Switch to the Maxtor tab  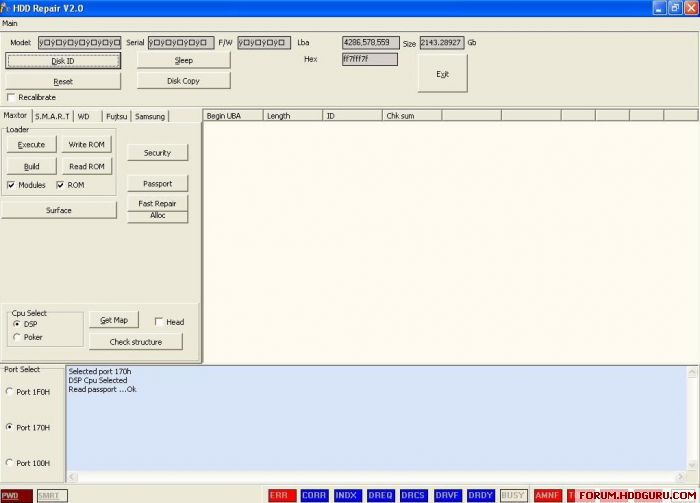coord(16,115)
